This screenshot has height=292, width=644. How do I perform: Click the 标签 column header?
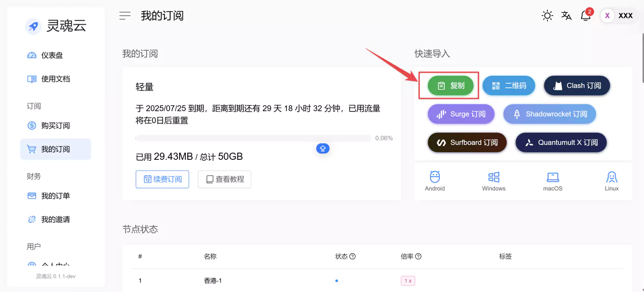(x=506, y=256)
